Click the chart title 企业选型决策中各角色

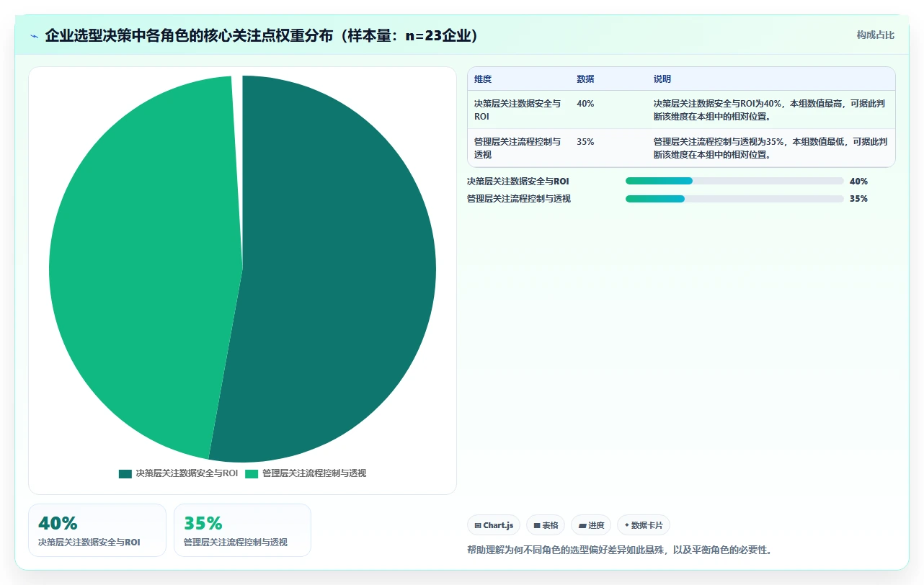(262, 36)
